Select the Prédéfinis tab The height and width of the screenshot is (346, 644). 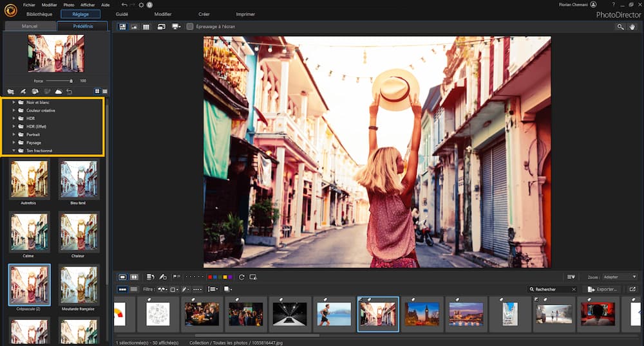click(83, 26)
